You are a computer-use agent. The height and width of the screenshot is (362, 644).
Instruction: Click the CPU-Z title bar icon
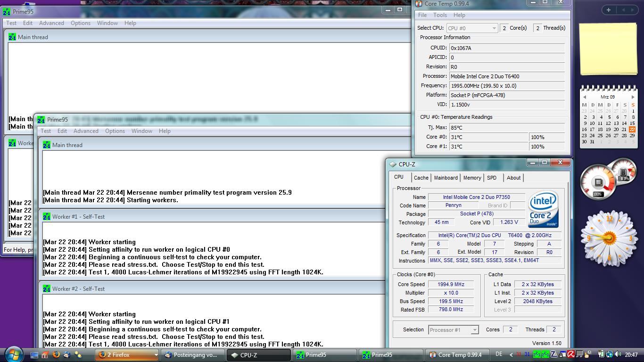(393, 165)
